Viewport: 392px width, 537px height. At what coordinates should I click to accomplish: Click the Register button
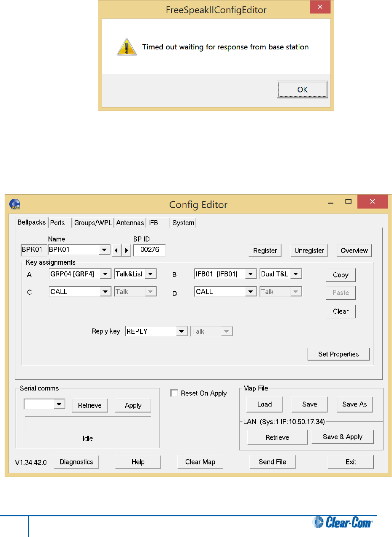point(265,250)
